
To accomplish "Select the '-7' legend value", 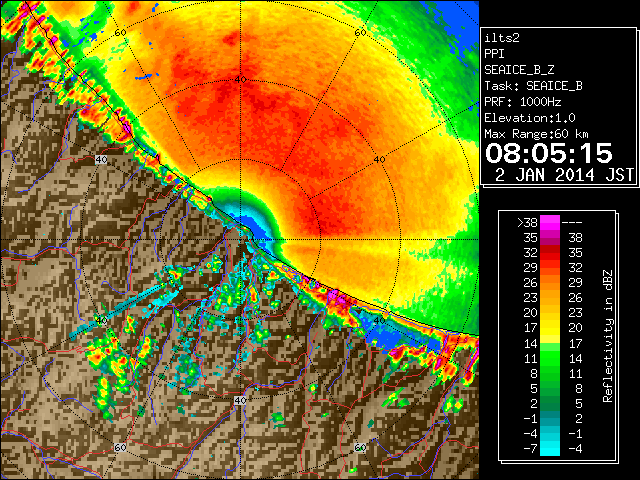I will 530,449.
